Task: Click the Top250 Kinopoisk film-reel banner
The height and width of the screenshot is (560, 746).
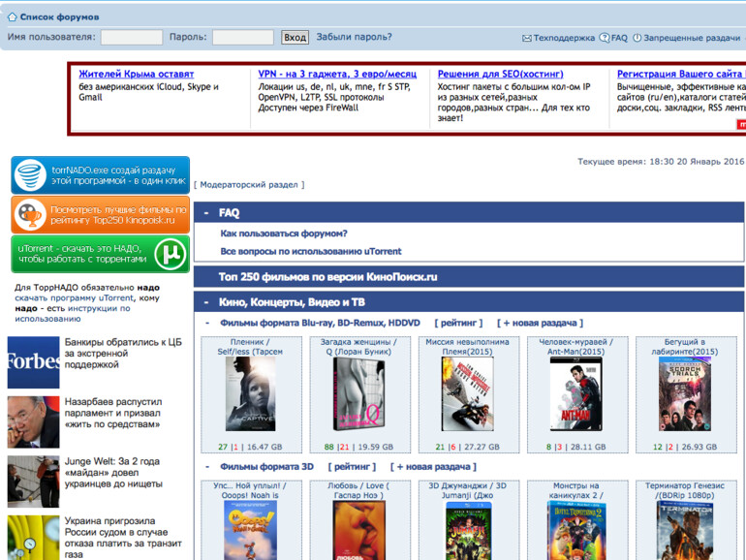Action: tap(101, 214)
